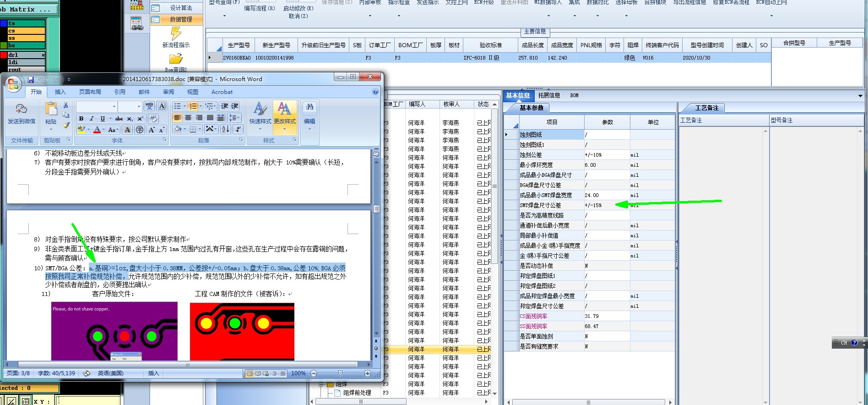868x405 pixels.
Task: Open the Paragraph dialog launcher
Action: click(241, 140)
